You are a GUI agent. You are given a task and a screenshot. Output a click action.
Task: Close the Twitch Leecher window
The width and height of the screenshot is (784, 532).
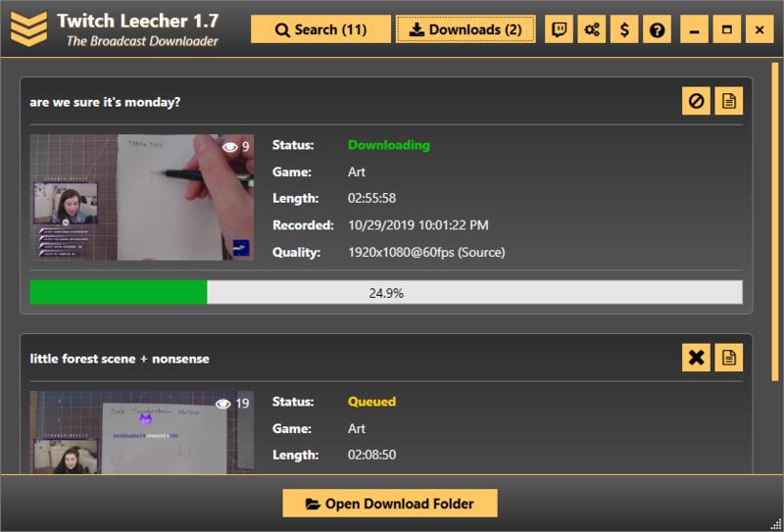759,29
